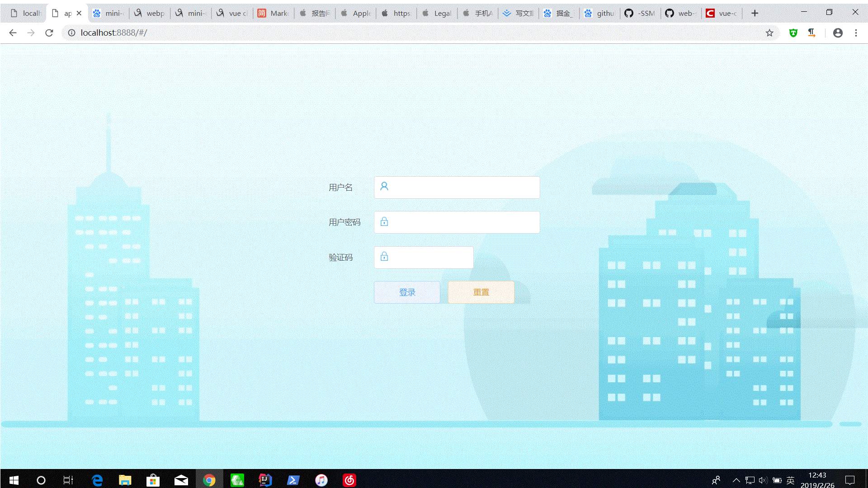The image size is (868, 488).
Task: Open NetEase Music in taskbar
Action: [349, 480]
